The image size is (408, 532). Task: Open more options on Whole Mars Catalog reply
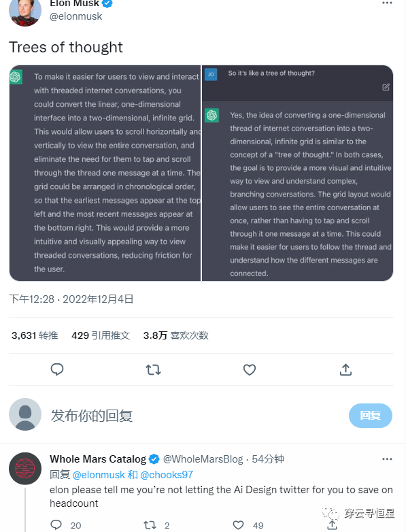386,459
